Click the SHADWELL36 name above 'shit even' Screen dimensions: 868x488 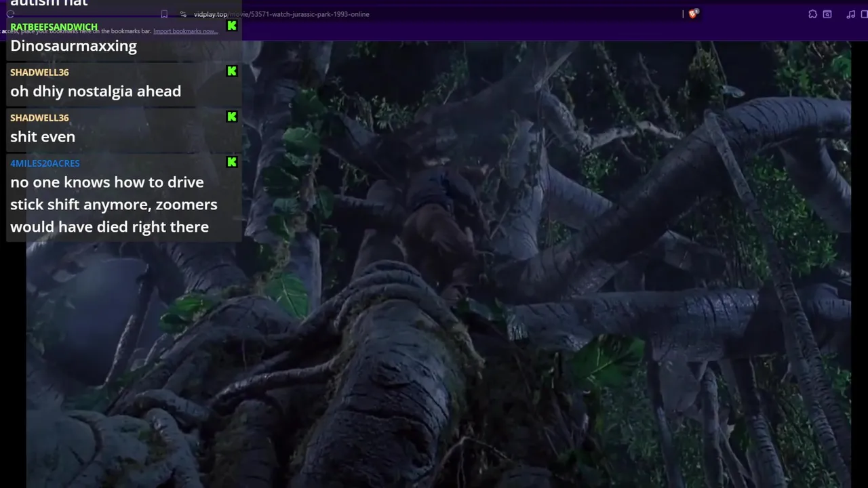[39, 118]
